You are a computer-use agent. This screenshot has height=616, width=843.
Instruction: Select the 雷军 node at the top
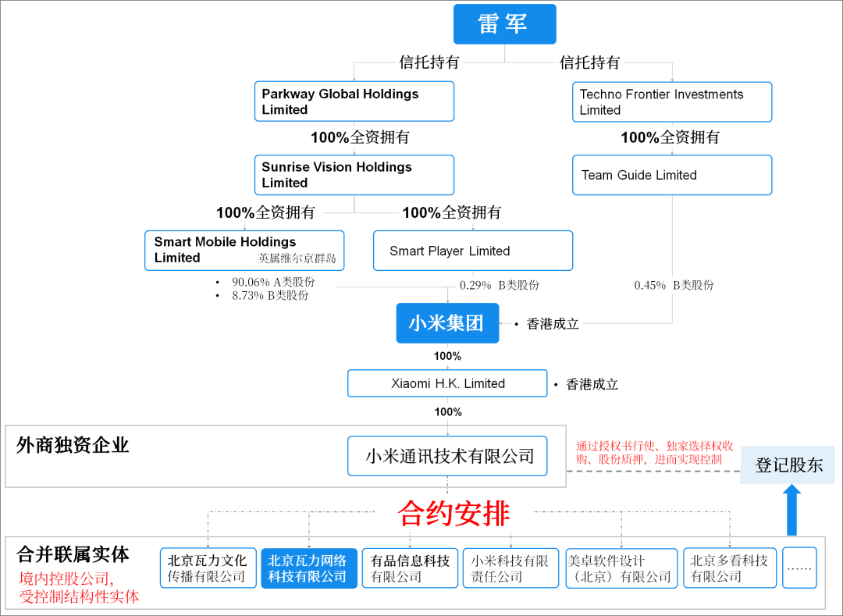pos(504,24)
